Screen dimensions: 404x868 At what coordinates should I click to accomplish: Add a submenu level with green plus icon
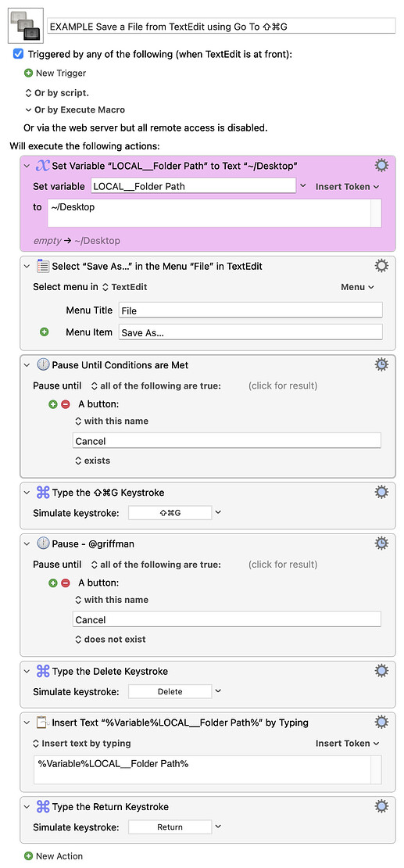coord(45,332)
